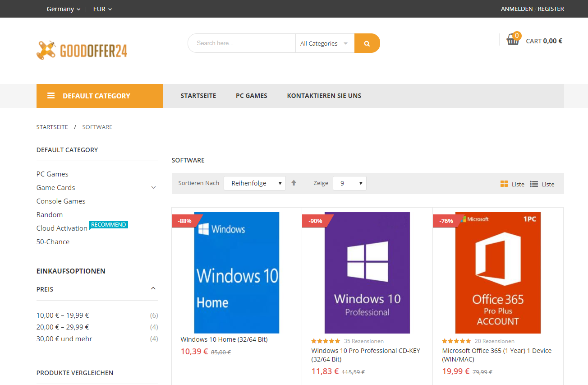Click the Anmelden login link
The width and height of the screenshot is (588, 385).
point(516,9)
